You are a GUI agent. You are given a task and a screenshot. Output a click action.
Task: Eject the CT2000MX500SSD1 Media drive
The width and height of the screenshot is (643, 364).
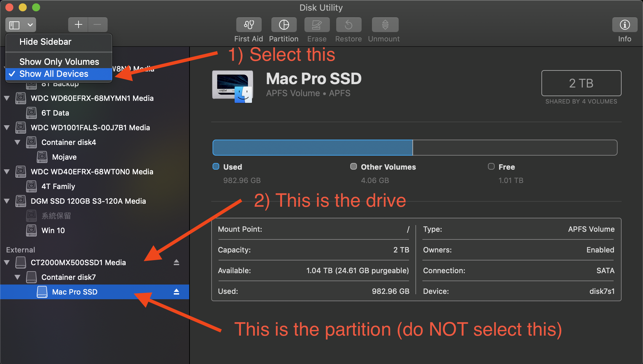[x=176, y=262]
